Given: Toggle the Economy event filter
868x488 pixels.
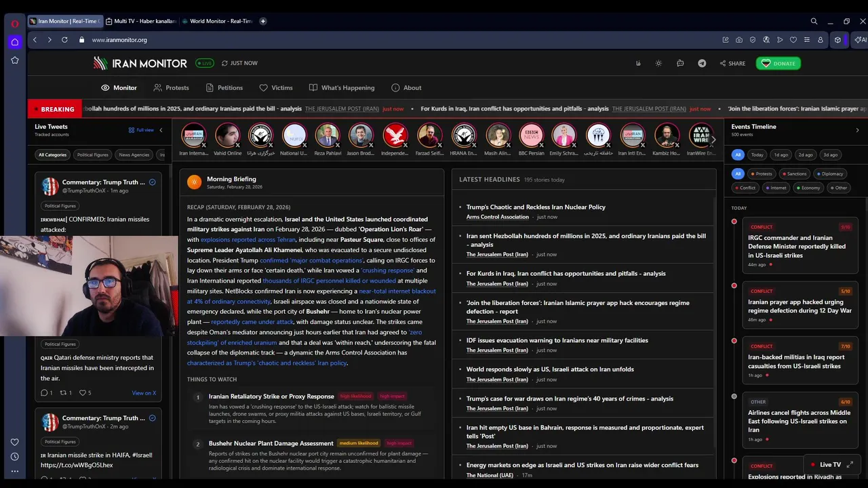Looking at the screenshot, I should click(x=808, y=188).
